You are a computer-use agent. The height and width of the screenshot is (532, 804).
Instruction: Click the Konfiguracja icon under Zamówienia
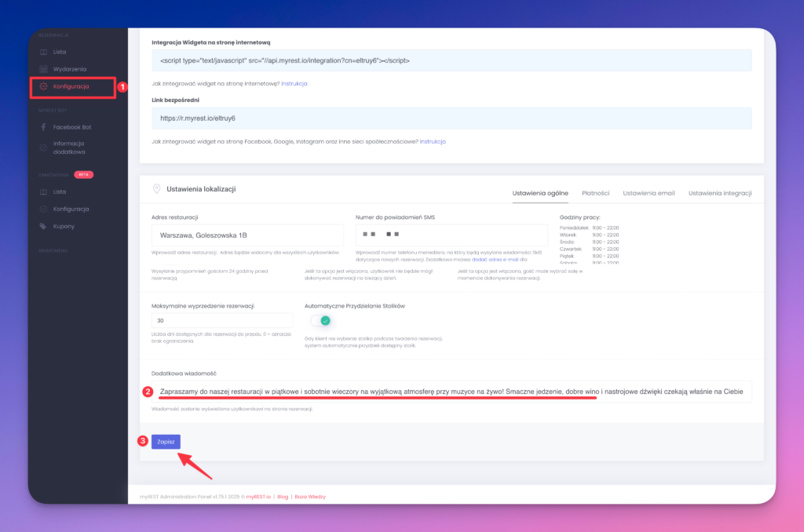coord(44,209)
